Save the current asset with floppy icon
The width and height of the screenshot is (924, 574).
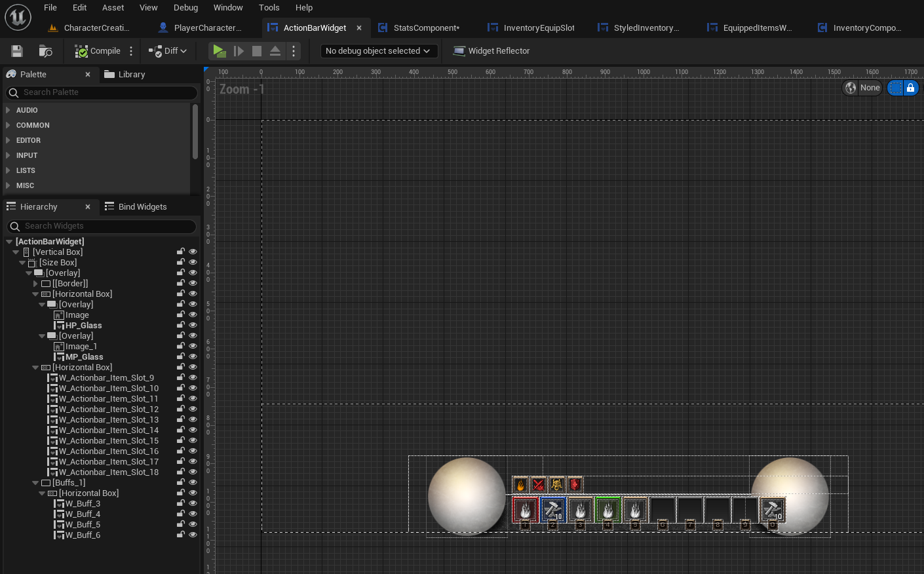tap(17, 51)
